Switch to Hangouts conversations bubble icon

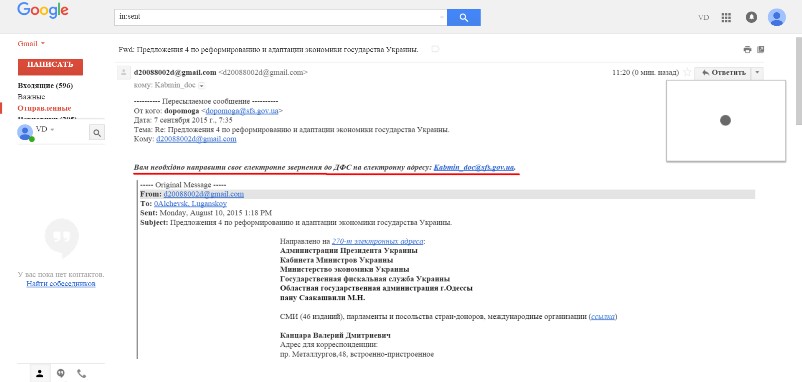point(61,373)
